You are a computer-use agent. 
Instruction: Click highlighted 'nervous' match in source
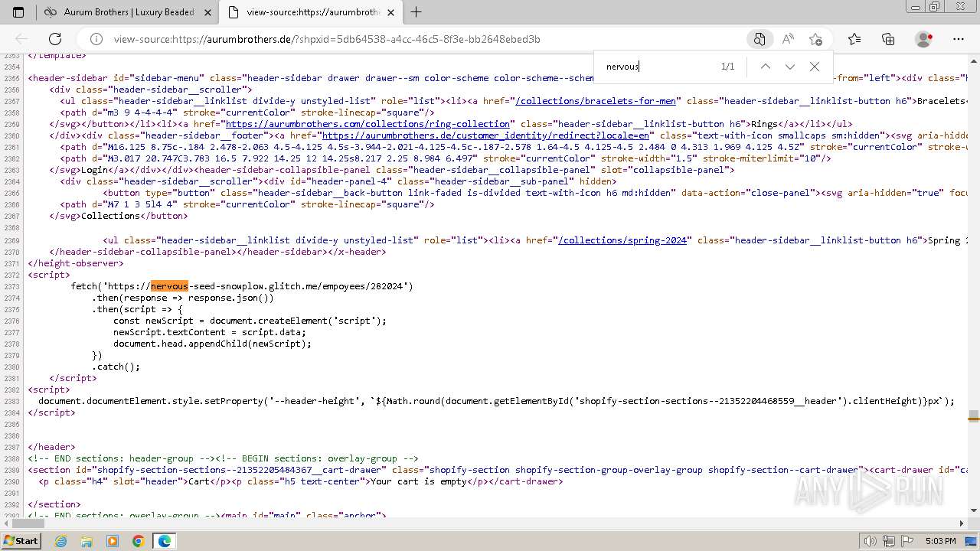point(169,286)
